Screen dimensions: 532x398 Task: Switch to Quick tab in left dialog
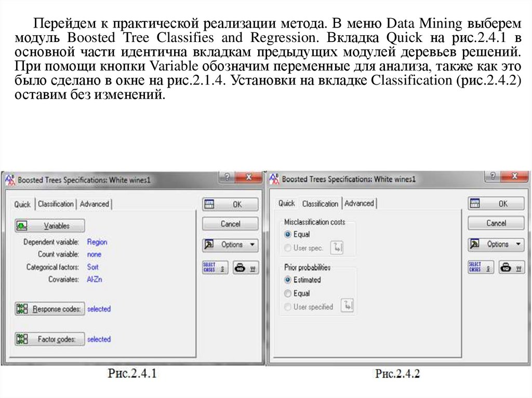click(22, 204)
